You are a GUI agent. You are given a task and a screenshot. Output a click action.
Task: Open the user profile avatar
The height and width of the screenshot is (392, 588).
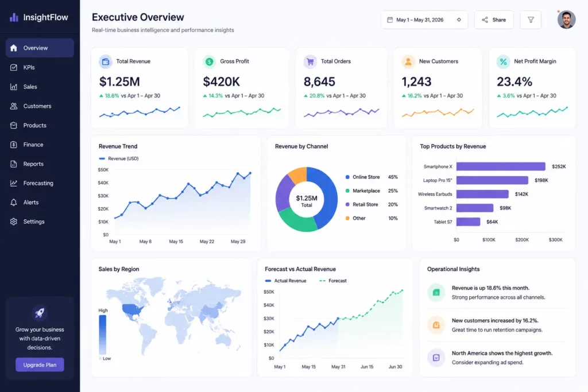coord(566,20)
